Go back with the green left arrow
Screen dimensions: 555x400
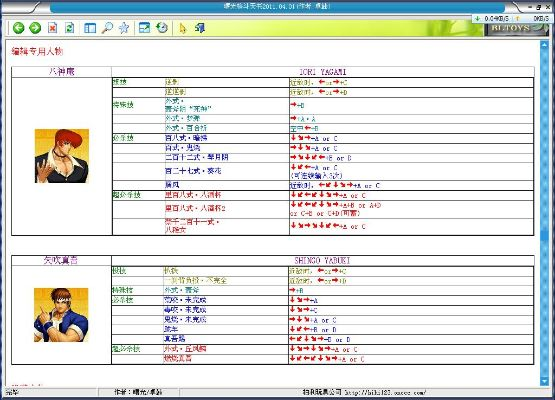[18, 28]
